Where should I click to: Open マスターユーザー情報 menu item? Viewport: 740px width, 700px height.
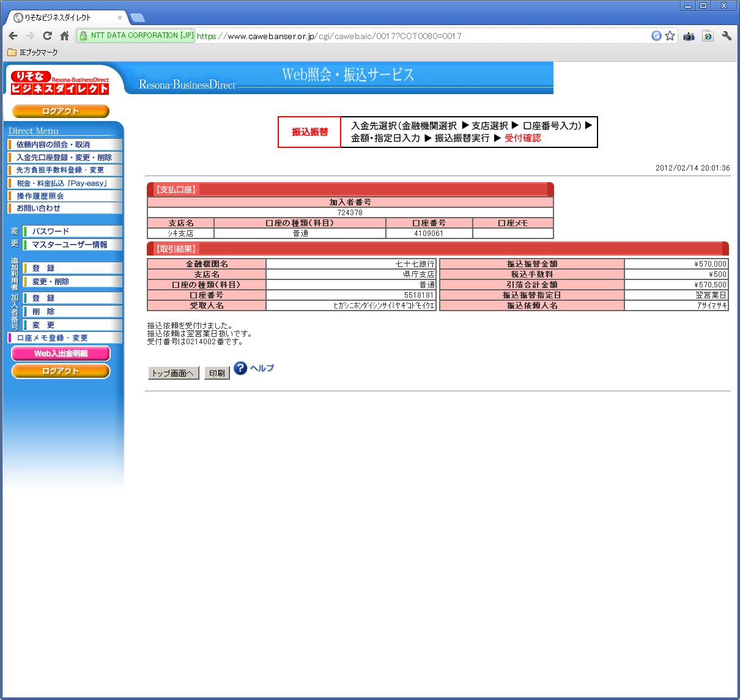pyautogui.click(x=72, y=245)
